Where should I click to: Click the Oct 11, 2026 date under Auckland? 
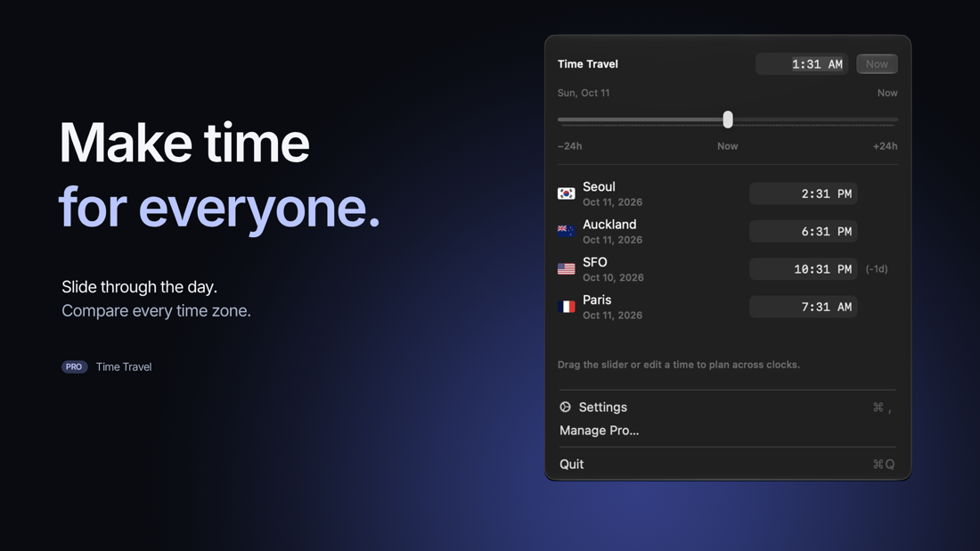tap(613, 240)
